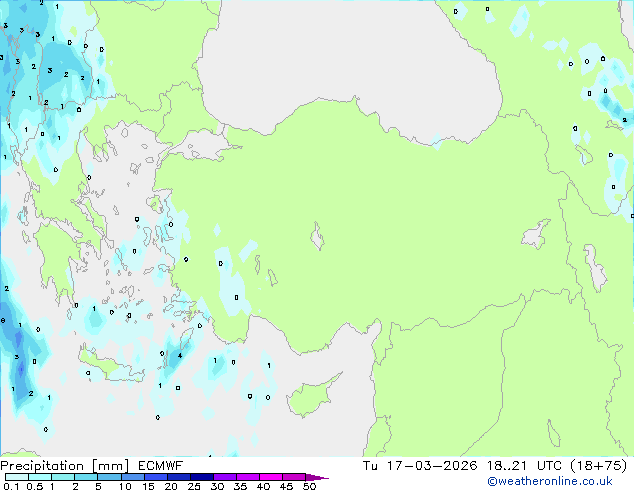Click the '35' legend scale label
The width and height of the screenshot is (634, 490).
[x=240, y=486]
